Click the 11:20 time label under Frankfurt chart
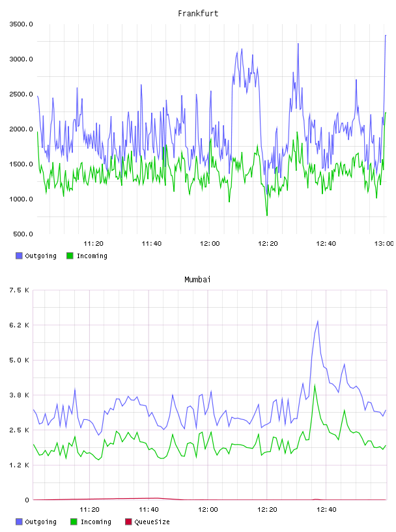 (x=93, y=243)
